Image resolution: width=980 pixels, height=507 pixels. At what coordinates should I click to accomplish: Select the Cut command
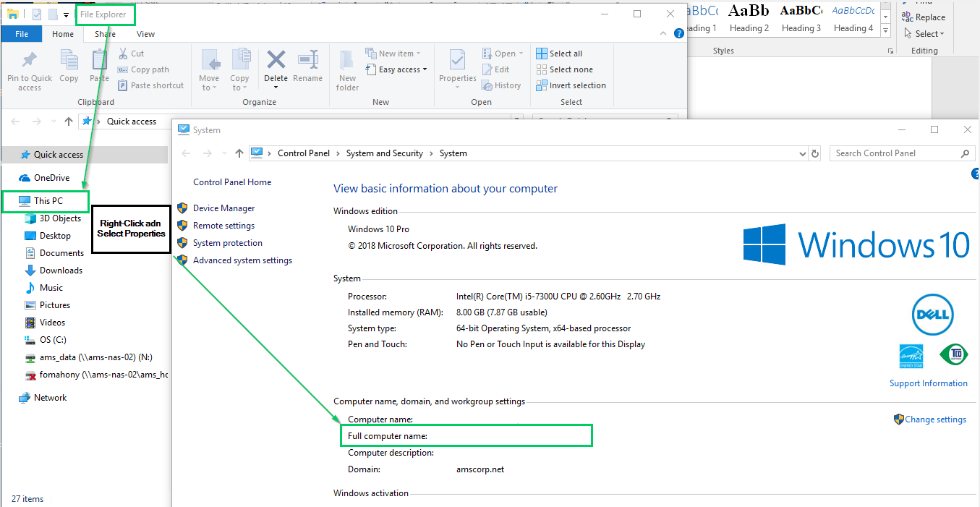[x=131, y=54]
